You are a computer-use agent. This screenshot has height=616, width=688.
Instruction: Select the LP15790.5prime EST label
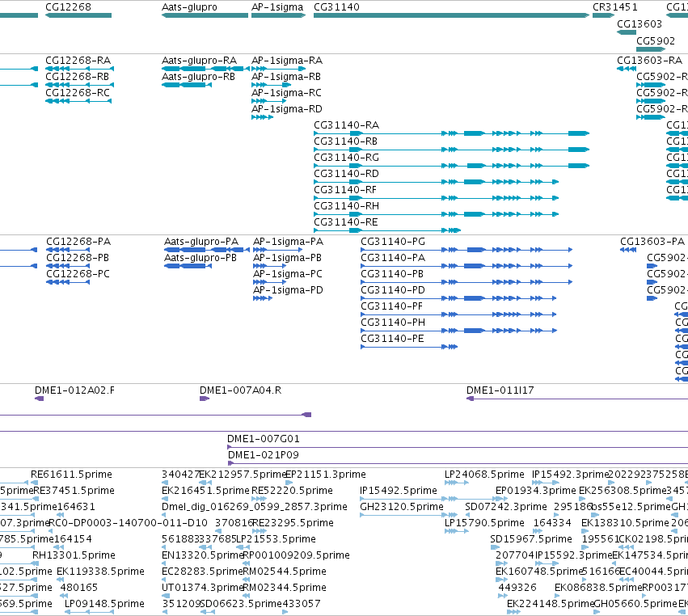click(x=484, y=523)
